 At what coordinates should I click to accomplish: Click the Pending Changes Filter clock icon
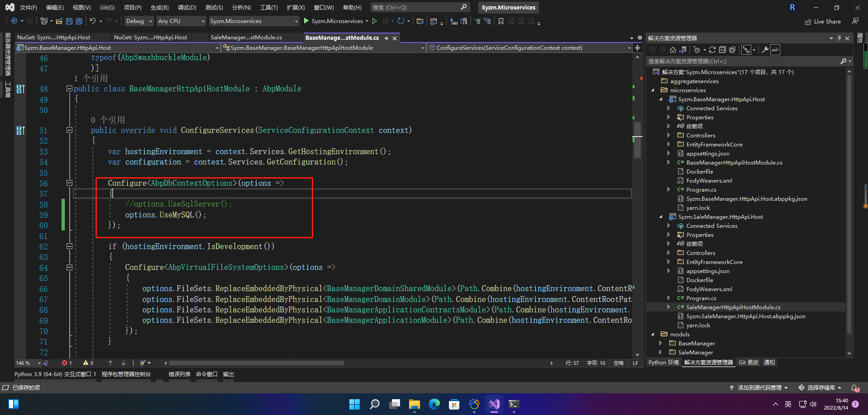(x=697, y=50)
